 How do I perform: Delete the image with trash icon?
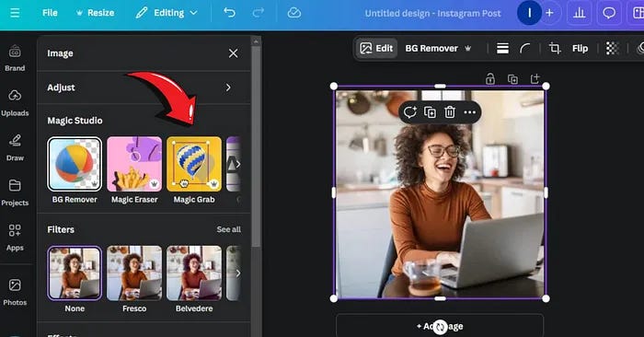pos(450,111)
